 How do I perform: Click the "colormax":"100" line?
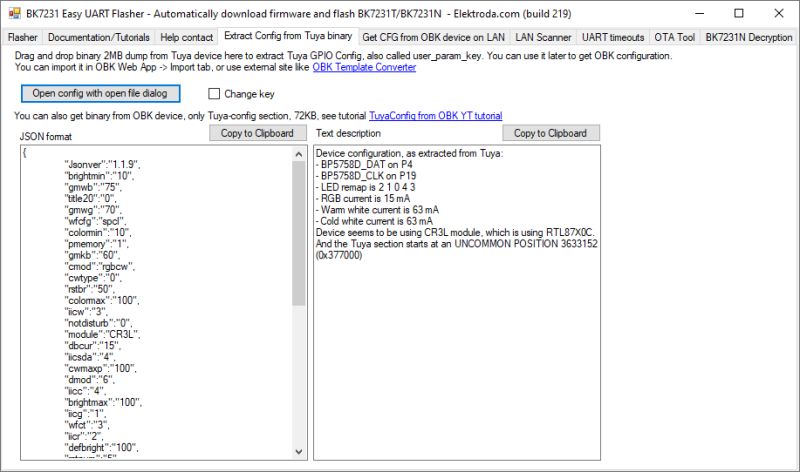pyautogui.click(x=102, y=300)
